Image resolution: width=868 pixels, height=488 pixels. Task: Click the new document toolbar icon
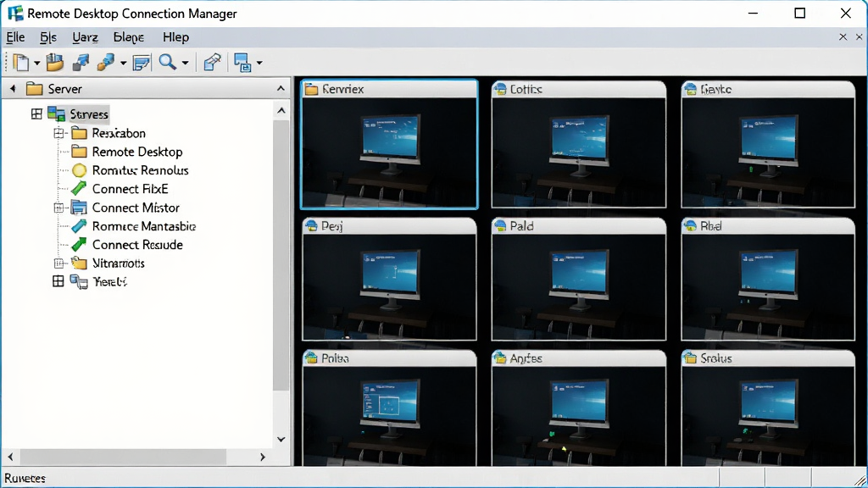(x=21, y=63)
